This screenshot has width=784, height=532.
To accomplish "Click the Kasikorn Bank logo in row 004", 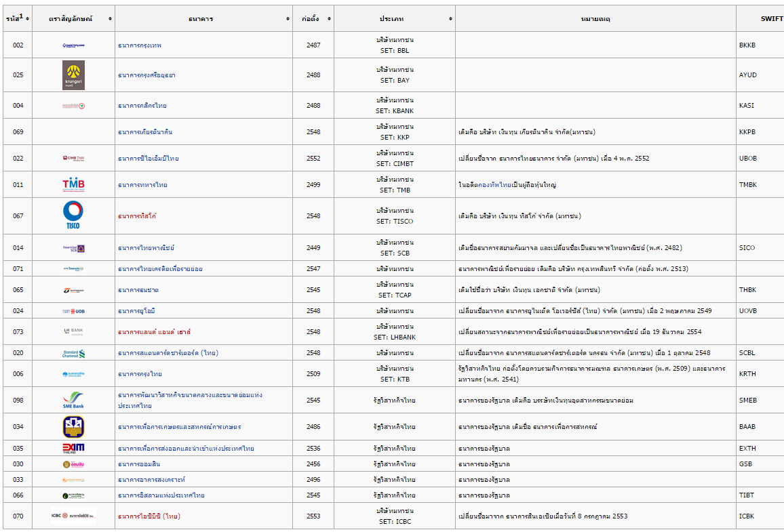I will point(73,106).
